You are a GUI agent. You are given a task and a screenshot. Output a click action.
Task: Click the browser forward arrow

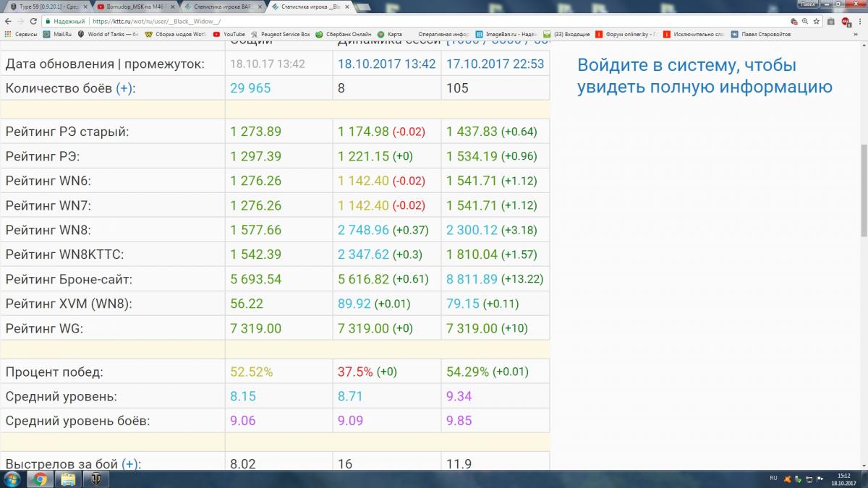(20, 22)
